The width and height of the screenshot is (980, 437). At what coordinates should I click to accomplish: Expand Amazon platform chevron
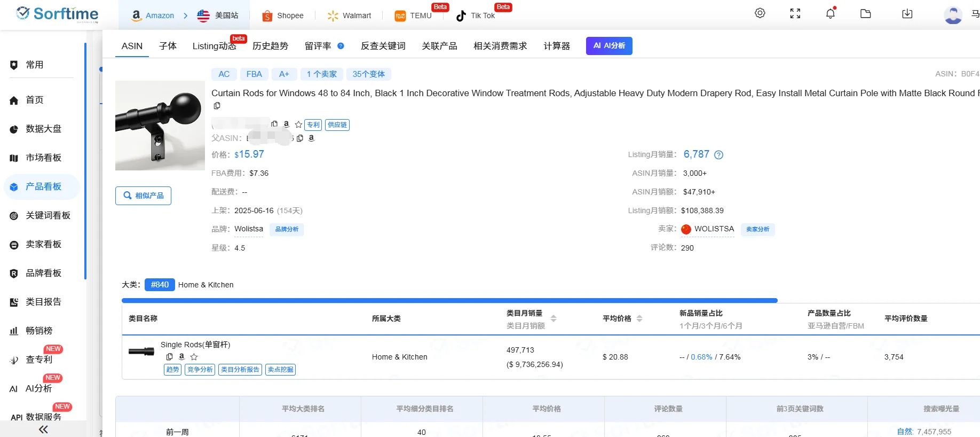point(185,15)
